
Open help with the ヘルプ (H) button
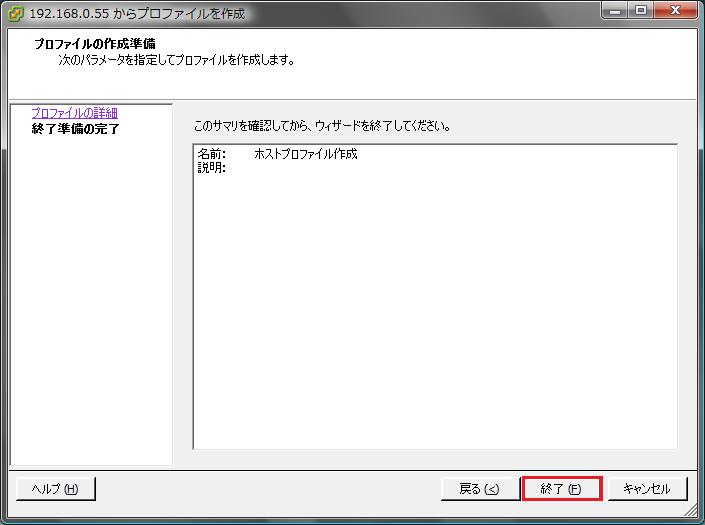coord(55,489)
